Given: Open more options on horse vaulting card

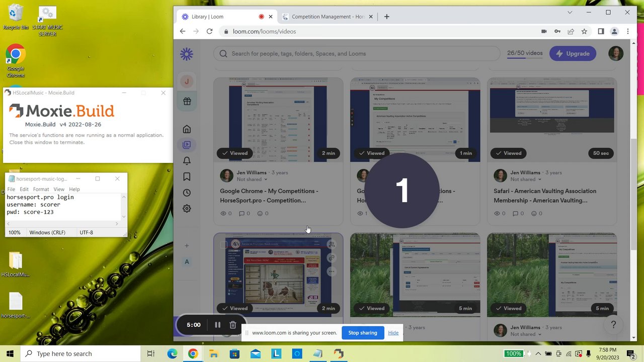Looking at the screenshot, I should pyautogui.click(x=331, y=271).
